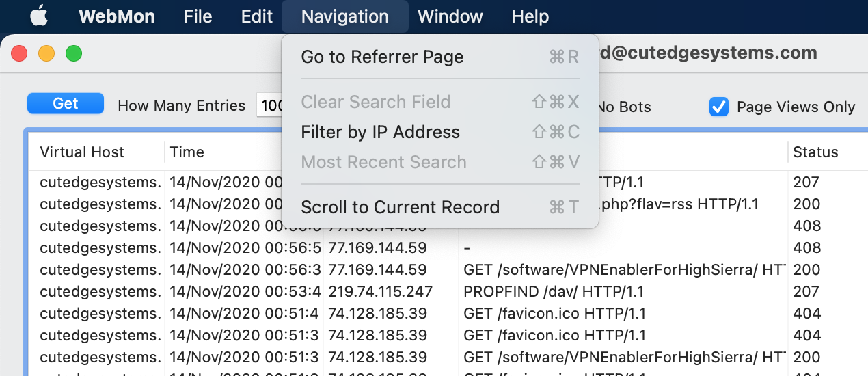The height and width of the screenshot is (376, 868).
Task: Minimize the window with yellow button
Action: tap(46, 53)
